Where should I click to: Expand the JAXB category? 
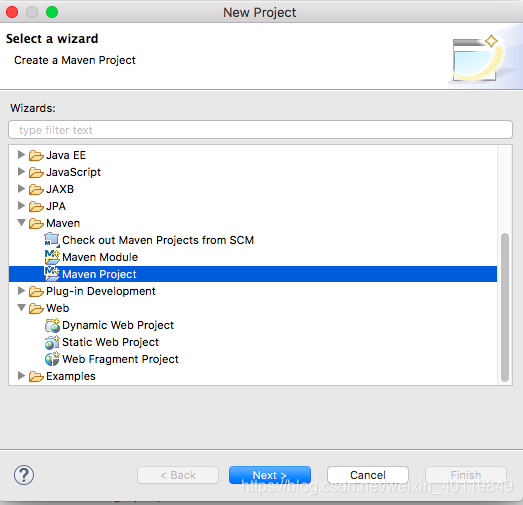click(21, 188)
